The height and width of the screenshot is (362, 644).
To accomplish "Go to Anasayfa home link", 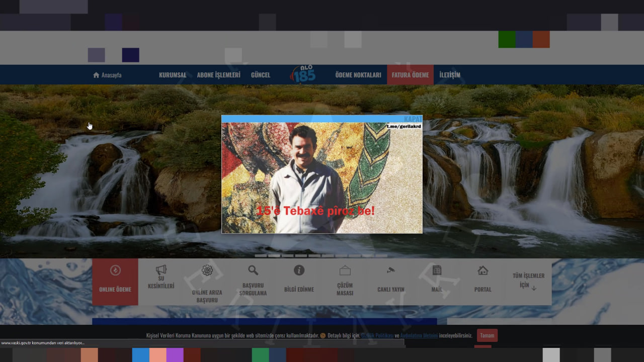I will coord(107,75).
